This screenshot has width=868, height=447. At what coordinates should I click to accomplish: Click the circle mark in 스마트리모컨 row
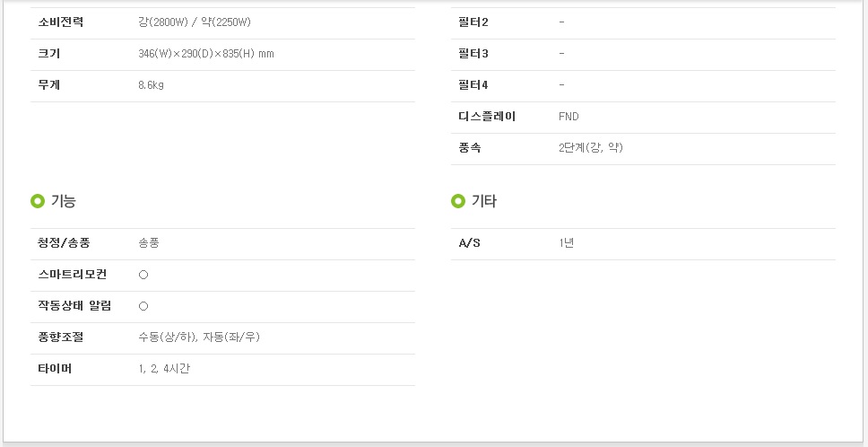pyautogui.click(x=143, y=275)
